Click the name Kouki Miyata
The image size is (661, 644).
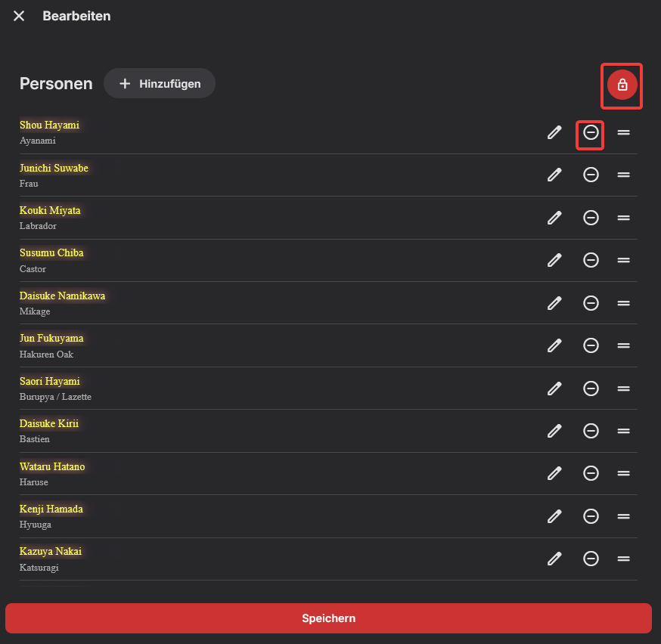click(x=50, y=210)
